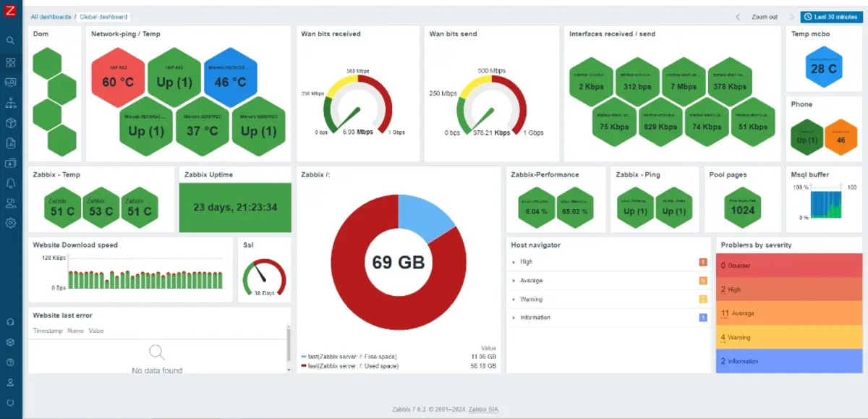Open the Alerts bell sidebar icon
Image resolution: width=868 pixels, height=419 pixels.
(11, 183)
